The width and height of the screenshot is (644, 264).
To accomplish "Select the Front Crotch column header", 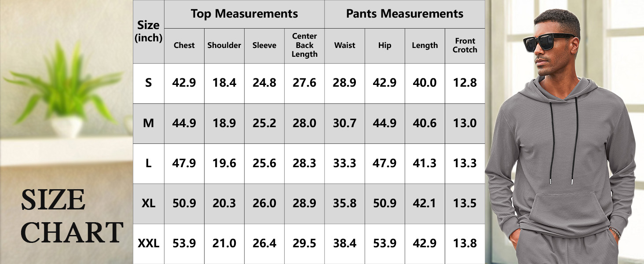I will click(465, 45).
